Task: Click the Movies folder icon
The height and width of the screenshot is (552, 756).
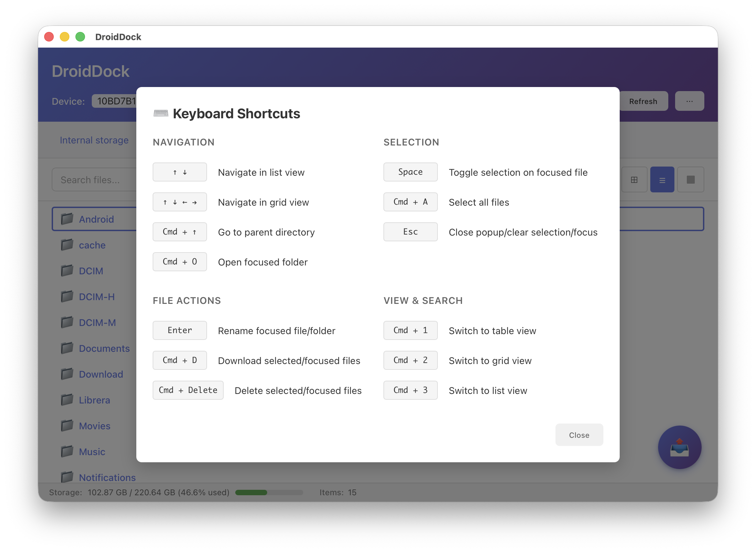Action: click(x=67, y=426)
